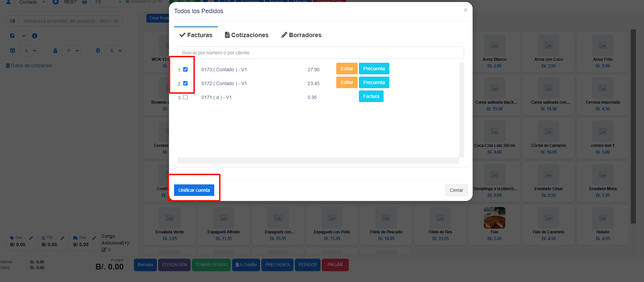
Task: Check the order 0171 checkbox
Action: coord(185,97)
